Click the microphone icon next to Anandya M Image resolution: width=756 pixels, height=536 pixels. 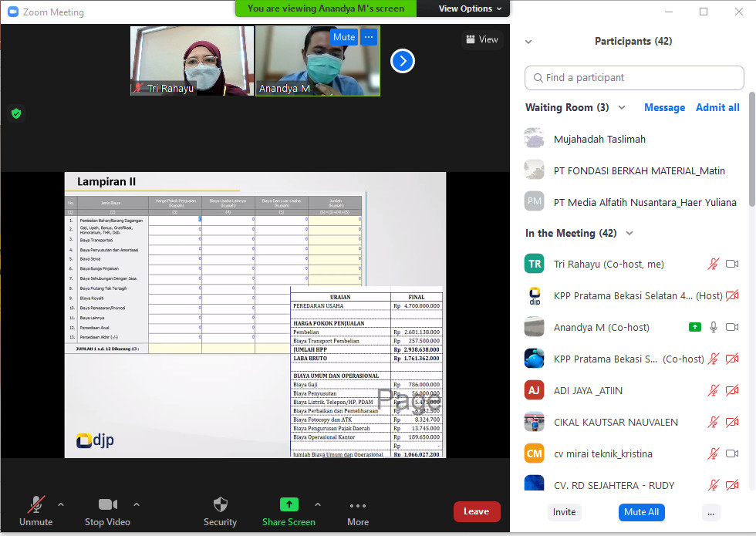tap(714, 327)
